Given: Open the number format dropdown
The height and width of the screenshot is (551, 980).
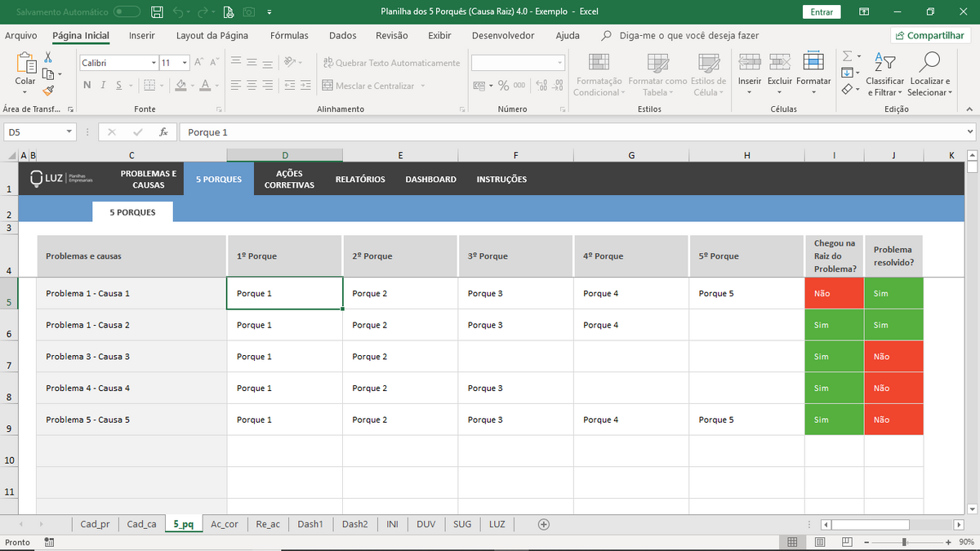Looking at the screenshot, I should (x=559, y=64).
